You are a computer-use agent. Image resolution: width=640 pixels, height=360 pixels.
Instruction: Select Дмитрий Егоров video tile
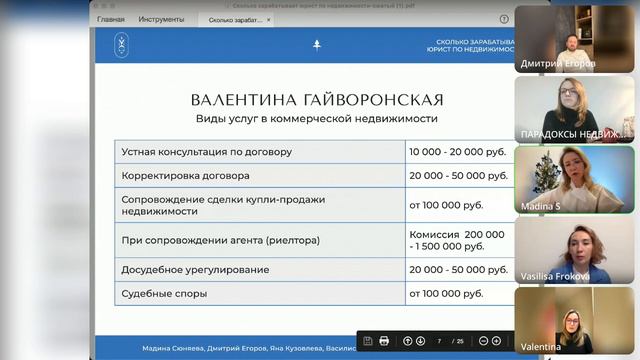click(x=574, y=39)
